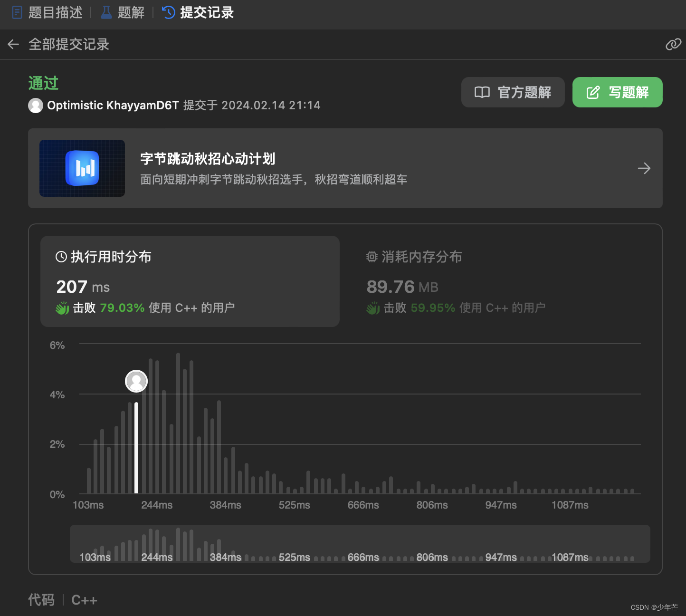Click the 写题解 button
Viewport: 686px width, 616px height.
[x=617, y=92]
